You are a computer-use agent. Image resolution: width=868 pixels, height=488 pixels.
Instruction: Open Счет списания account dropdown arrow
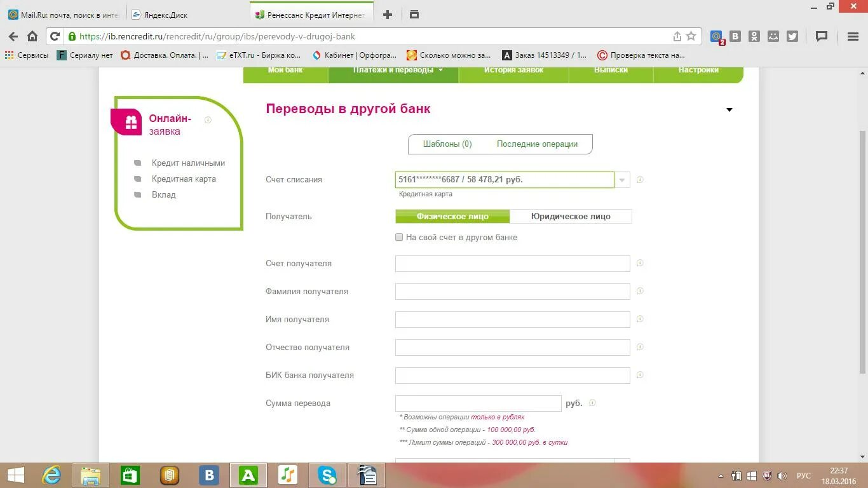coord(622,180)
